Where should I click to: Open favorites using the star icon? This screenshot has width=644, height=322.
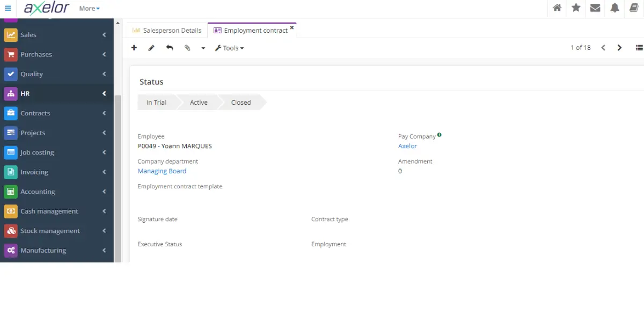pyautogui.click(x=575, y=9)
